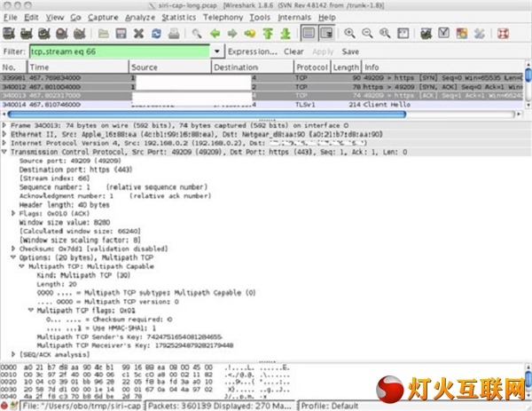The width and height of the screenshot is (532, 411).
Task: Toggle auto scroll in live capture
Action: (x=326, y=33)
